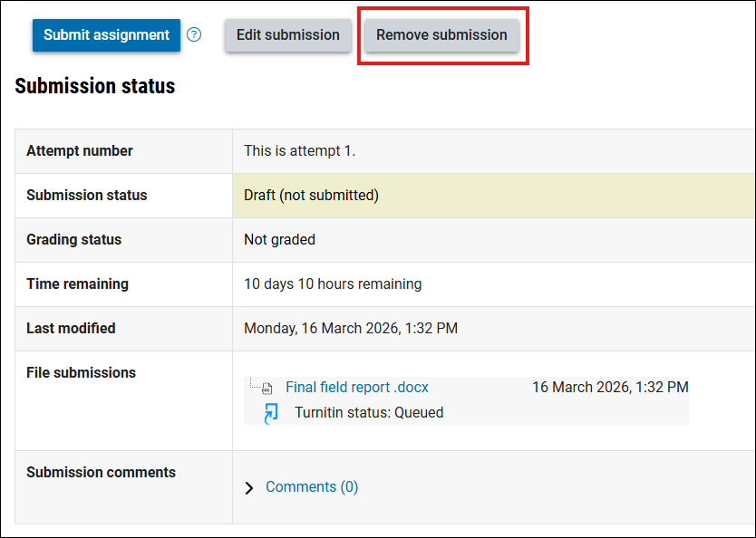The image size is (756, 538).
Task: Click the 'File submissions' row label
Action: point(81,372)
